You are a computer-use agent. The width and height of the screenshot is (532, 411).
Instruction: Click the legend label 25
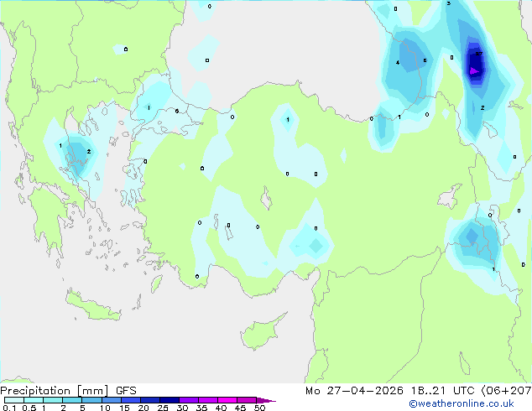[x=163, y=408]
